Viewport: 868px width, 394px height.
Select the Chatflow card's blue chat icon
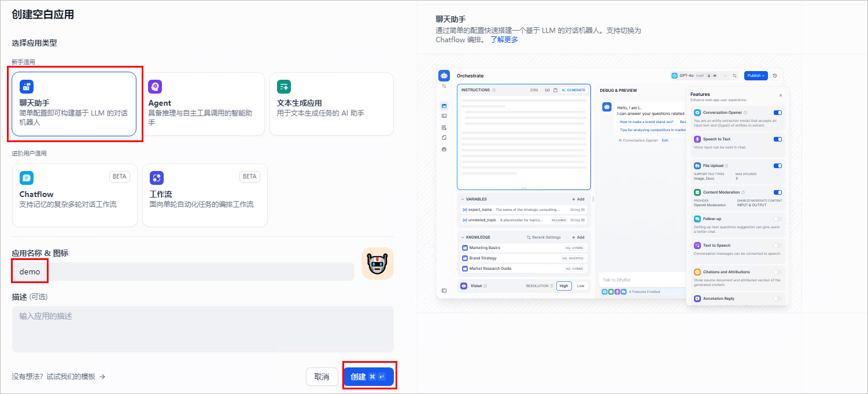coord(27,178)
